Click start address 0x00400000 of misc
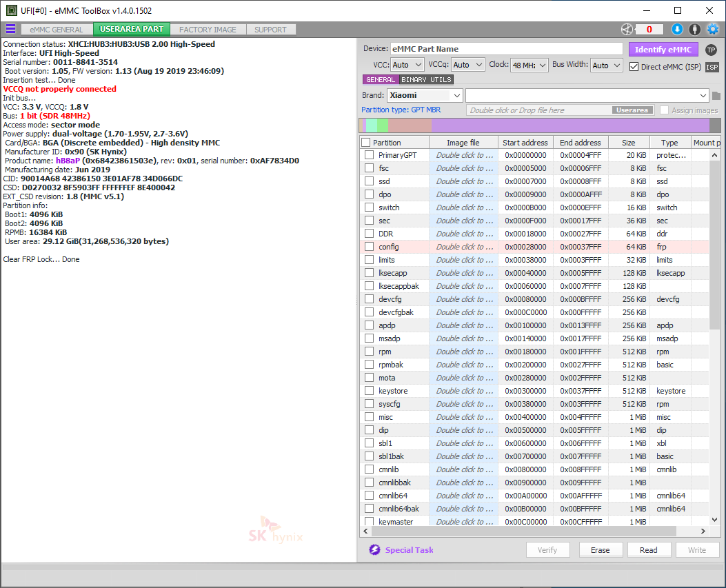 525,417
